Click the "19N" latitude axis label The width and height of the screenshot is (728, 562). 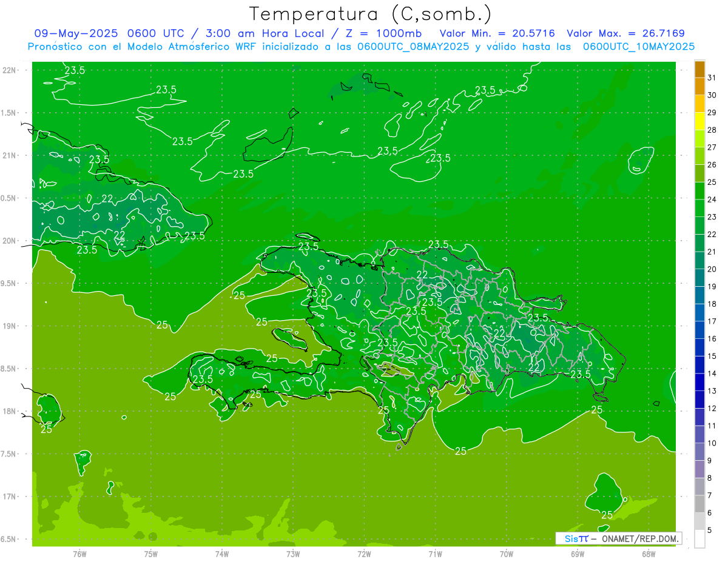point(9,326)
